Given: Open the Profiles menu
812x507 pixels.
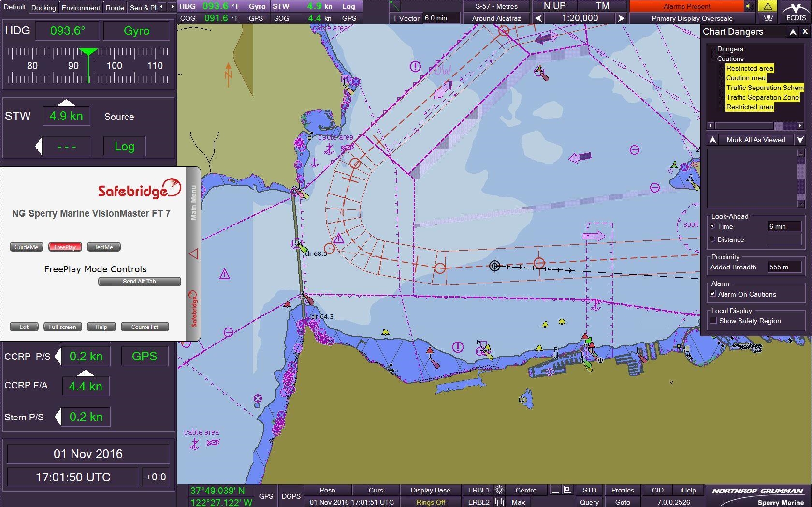Looking at the screenshot, I should (x=623, y=490).
